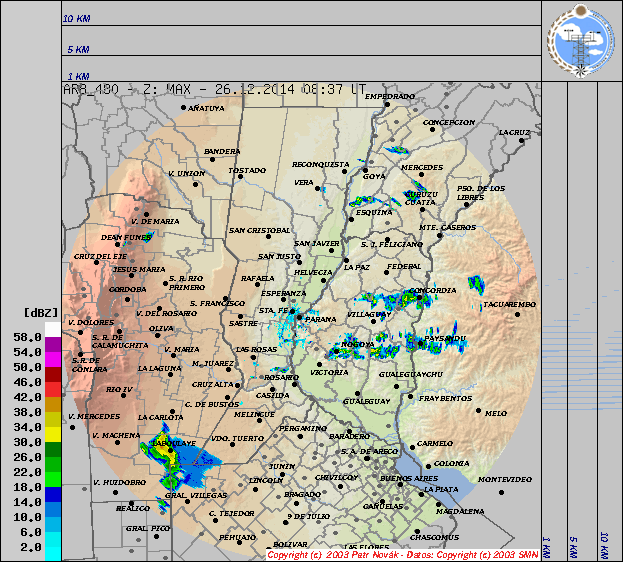The height and width of the screenshot is (562, 623).
Task: Click the CONCEPCION city label
Action: click(449, 122)
